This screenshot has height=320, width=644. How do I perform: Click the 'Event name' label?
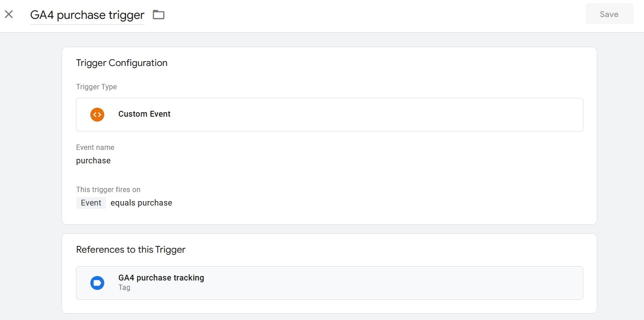pyautogui.click(x=95, y=147)
